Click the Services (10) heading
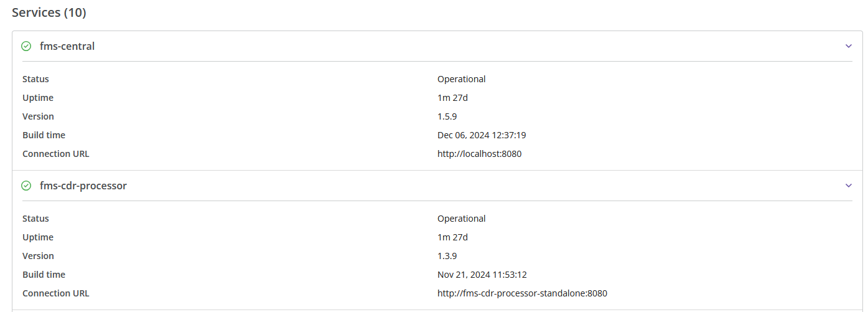Image resolution: width=868 pixels, height=312 pixels. coord(49,12)
